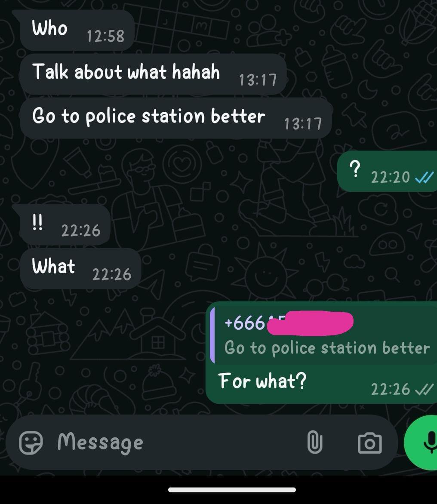
Task: Open the emoji sticker picker icon
Action: click(31, 442)
